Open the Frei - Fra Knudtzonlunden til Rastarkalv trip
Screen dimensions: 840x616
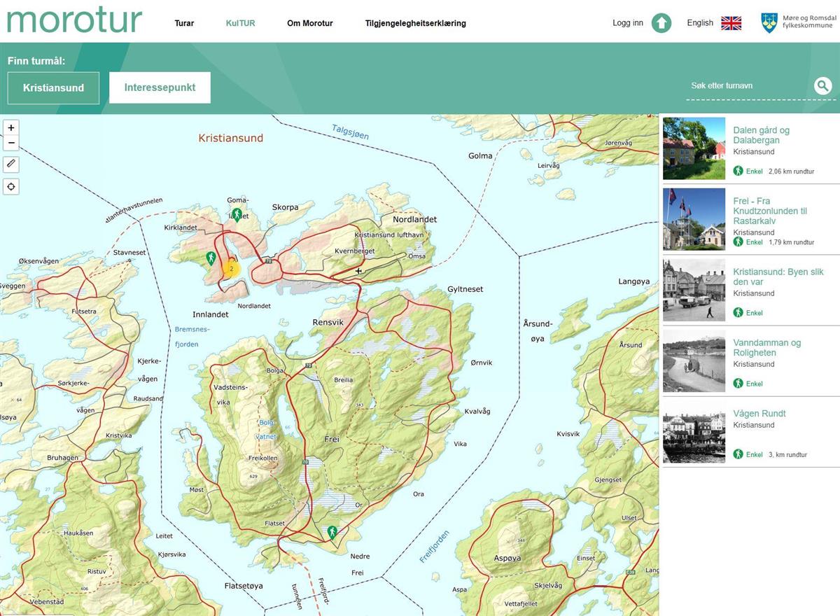coord(770,211)
